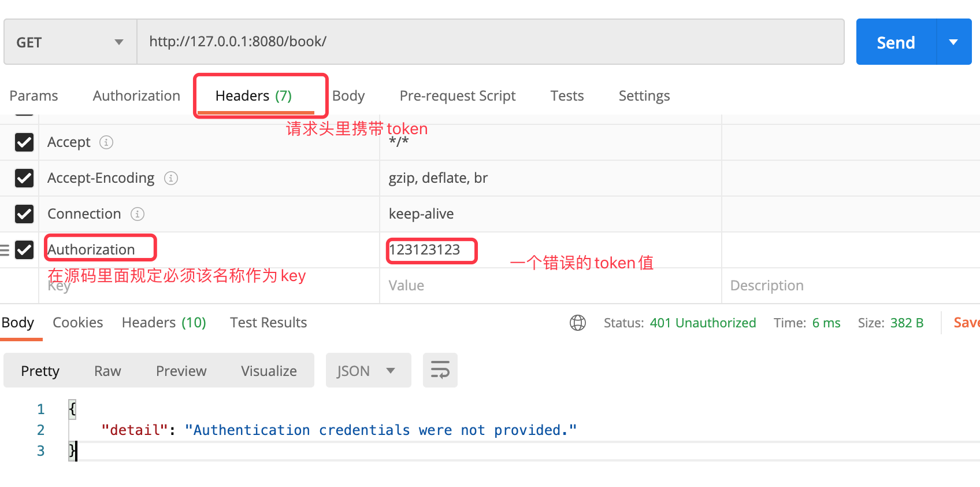980x487 pixels.
Task: Switch to the Params tab
Action: click(x=34, y=96)
